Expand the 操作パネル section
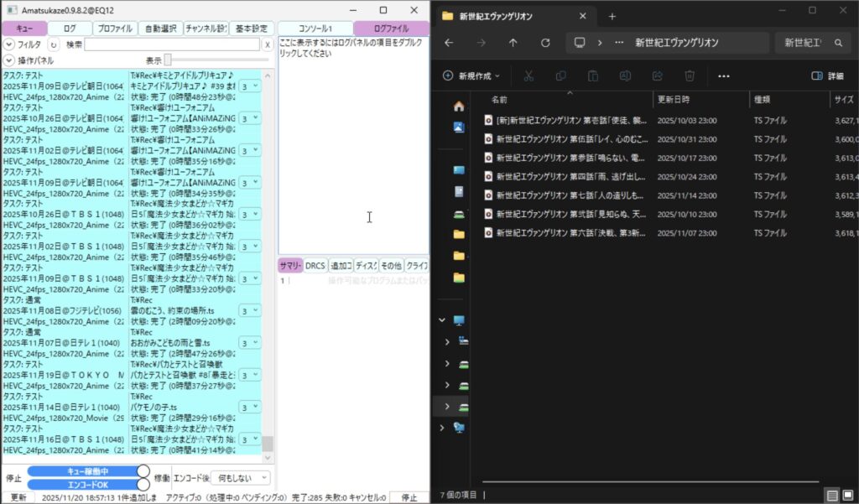Viewport: 859px width, 504px height. pyautogui.click(x=8, y=60)
